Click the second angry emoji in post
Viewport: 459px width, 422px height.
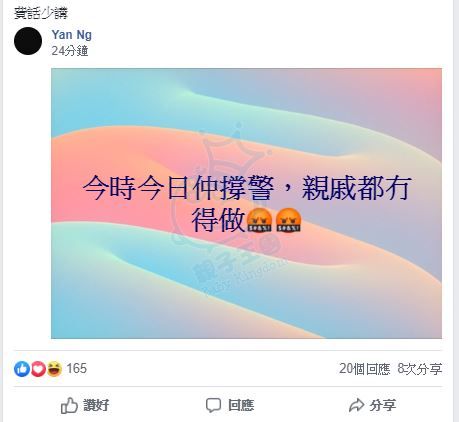[x=289, y=220]
